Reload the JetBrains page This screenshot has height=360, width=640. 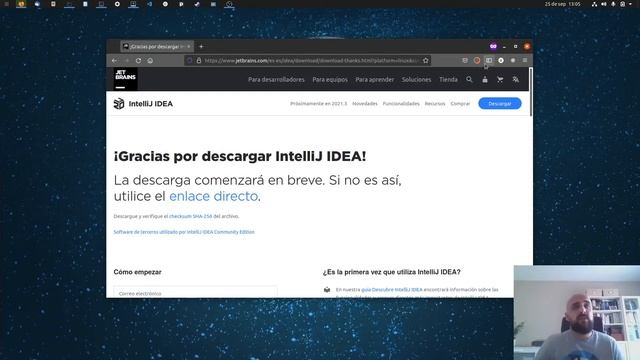pyautogui.click(x=138, y=60)
